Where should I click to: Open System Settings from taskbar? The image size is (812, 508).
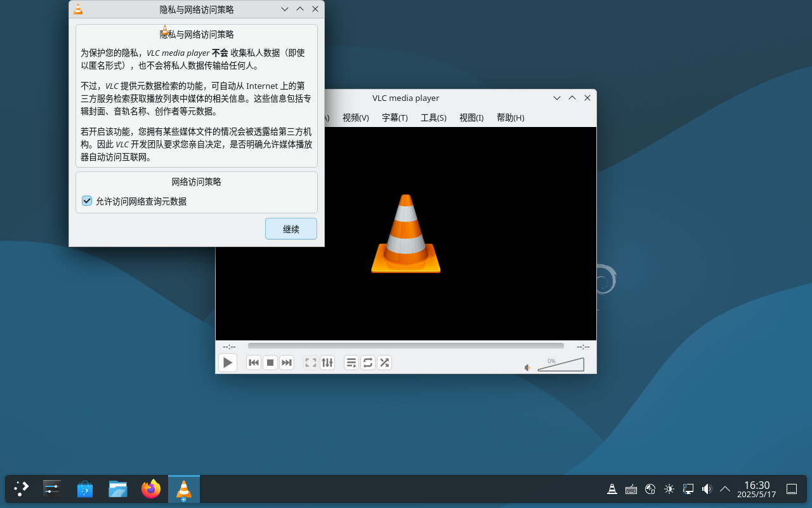tap(52, 488)
